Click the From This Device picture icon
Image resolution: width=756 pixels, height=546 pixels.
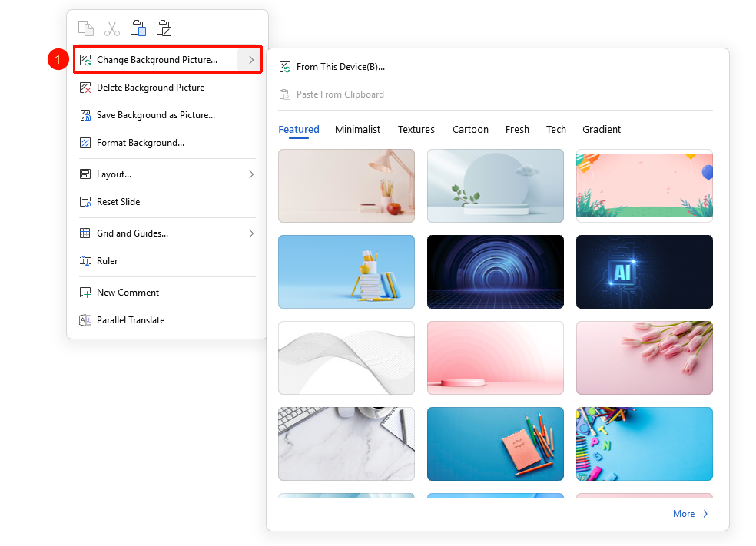pos(285,67)
